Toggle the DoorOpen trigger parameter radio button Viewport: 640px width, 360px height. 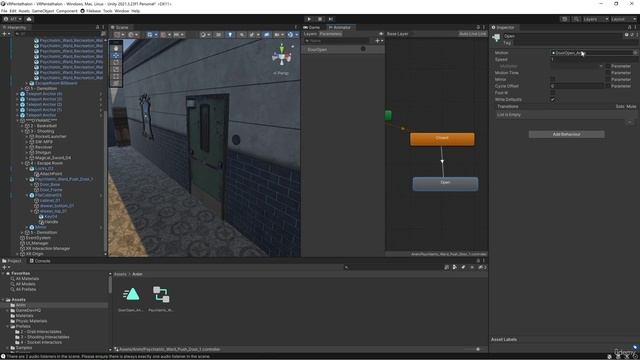(363, 49)
